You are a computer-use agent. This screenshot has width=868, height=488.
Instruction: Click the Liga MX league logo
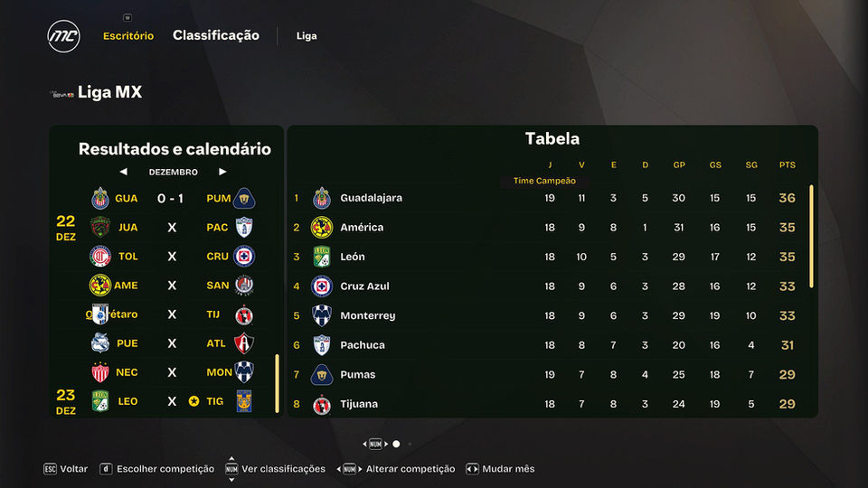[62, 93]
